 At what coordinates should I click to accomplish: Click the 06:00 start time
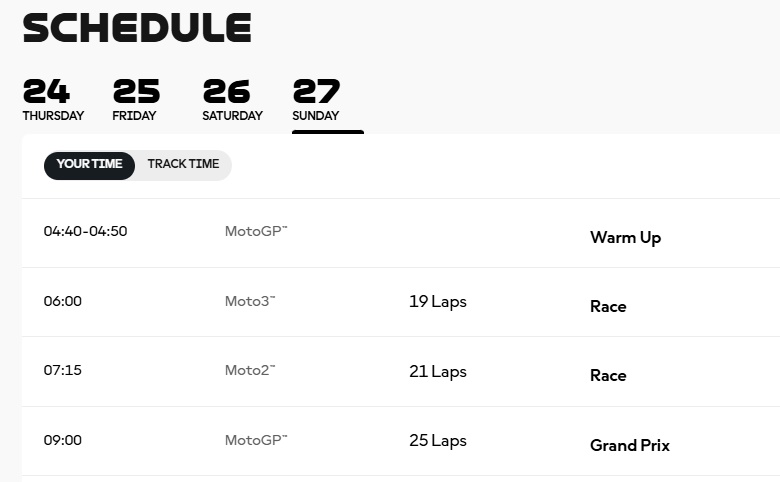(x=62, y=301)
